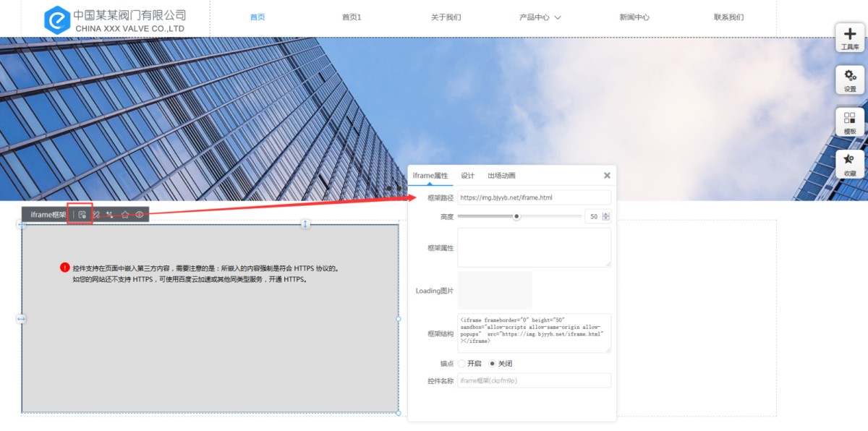868x431 pixels.
Task: Switch to the 出场动画 tab
Action: tap(501, 176)
